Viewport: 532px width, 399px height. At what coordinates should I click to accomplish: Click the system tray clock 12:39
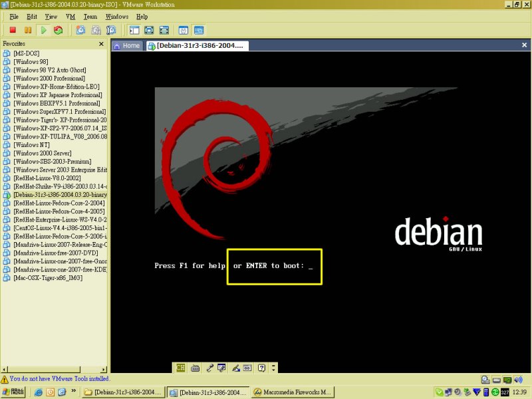(x=519, y=392)
